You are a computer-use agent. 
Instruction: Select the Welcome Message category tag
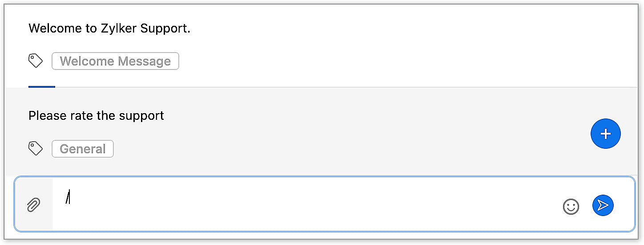coord(115,61)
